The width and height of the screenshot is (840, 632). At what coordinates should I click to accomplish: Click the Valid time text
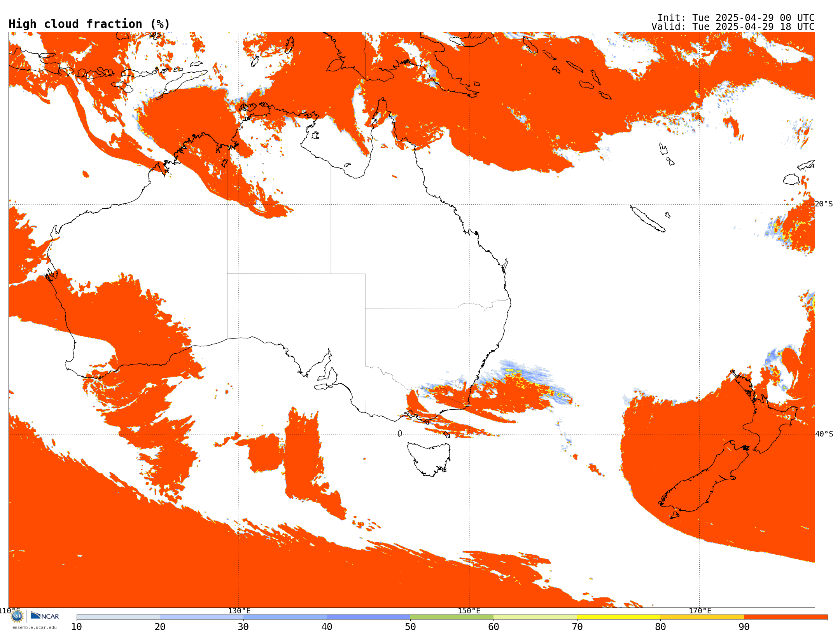tap(733, 27)
